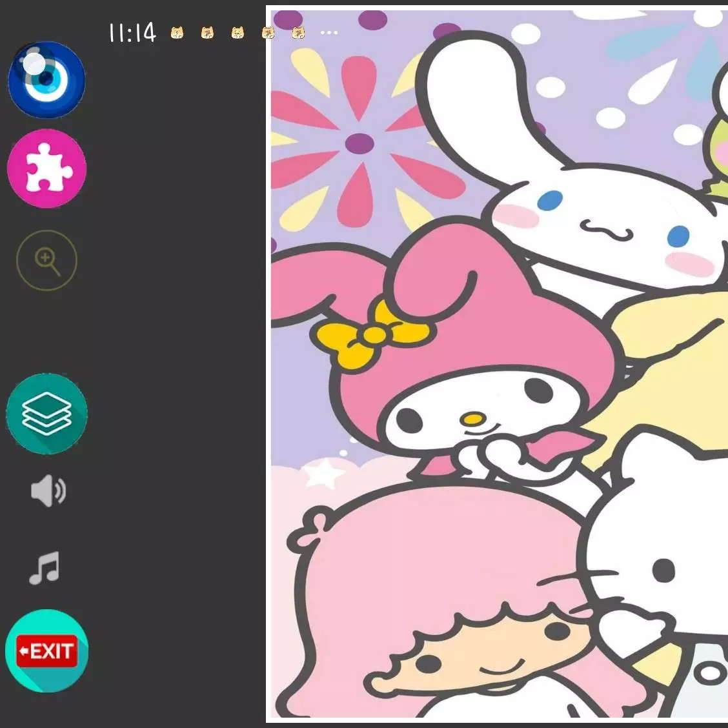
Task: Tap the blue eye preview icon
Action: point(46,79)
